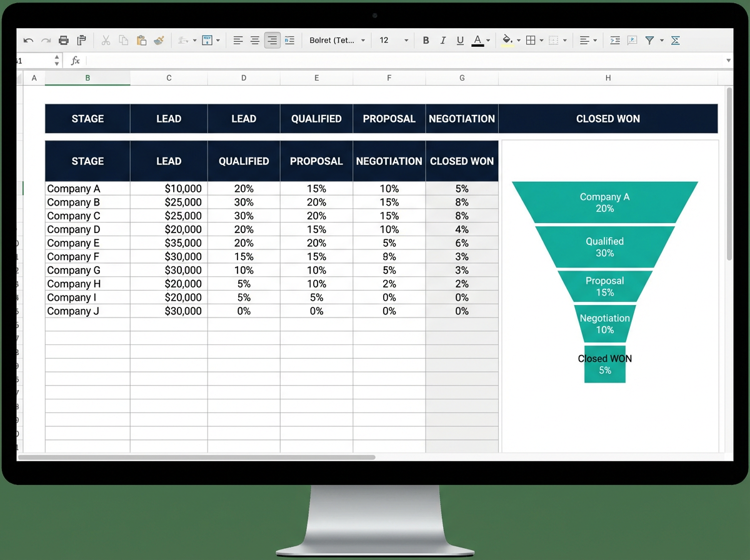Image resolution: width=750 pixels, height=560 pixels.
Task: Use the Clone Formatting paintbrush
Action: click(159, 40)
